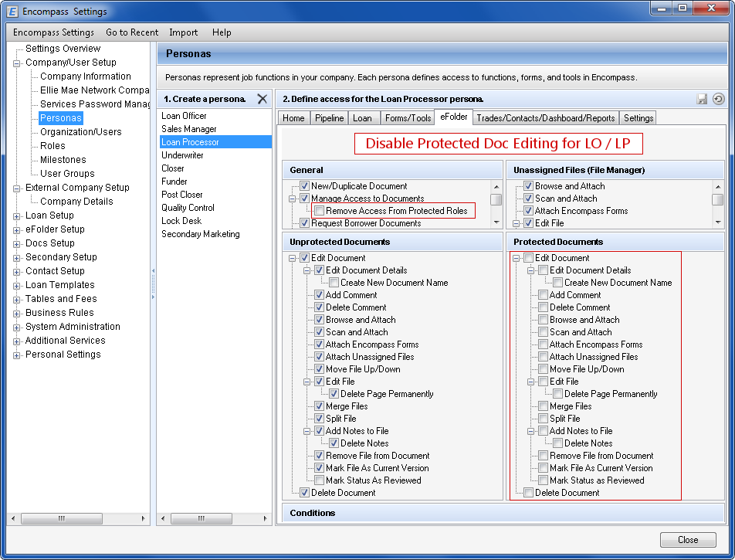Collapse protected Edit Document Details node
This screenshot has width=735, height=560.
click(x=530, y=270)
